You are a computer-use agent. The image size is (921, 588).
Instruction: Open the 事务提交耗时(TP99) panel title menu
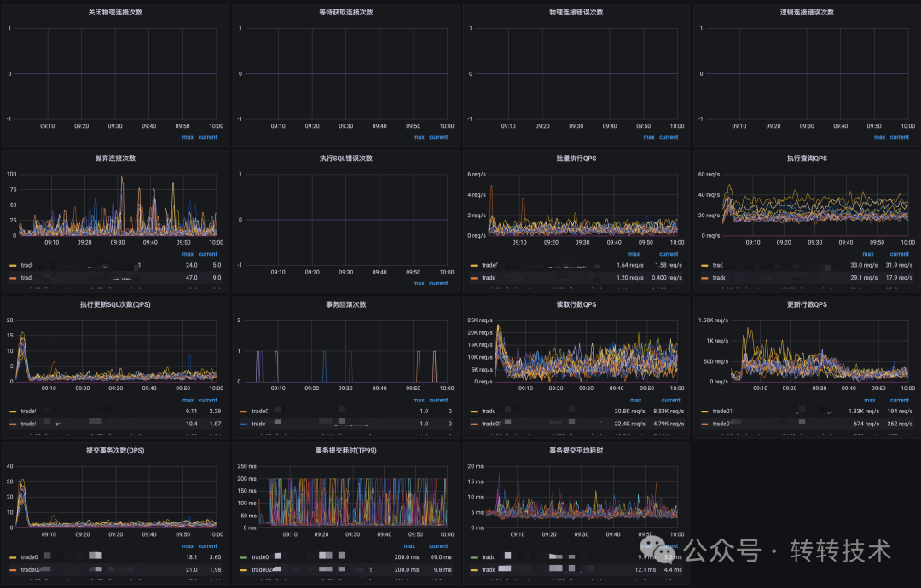[x=346, y=451]
